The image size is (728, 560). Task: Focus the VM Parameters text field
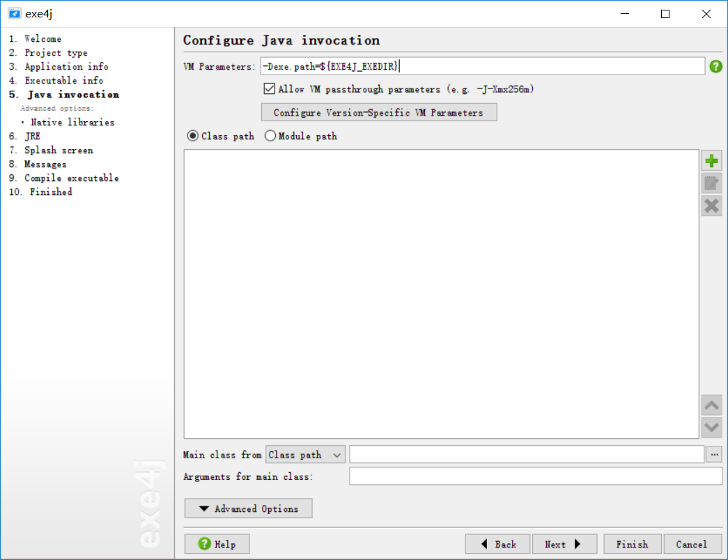[482, 66]
